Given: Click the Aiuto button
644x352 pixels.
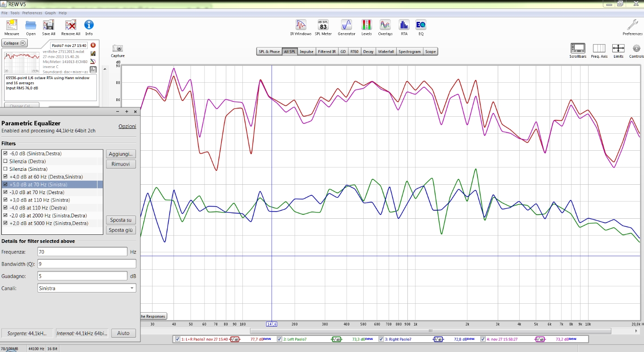Looking at the screenshot, I should click(123, 333).
